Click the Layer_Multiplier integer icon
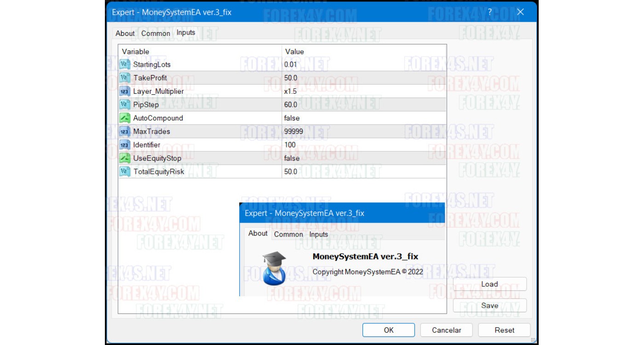Viewport: 644px width, 345px height. point(125,91)
